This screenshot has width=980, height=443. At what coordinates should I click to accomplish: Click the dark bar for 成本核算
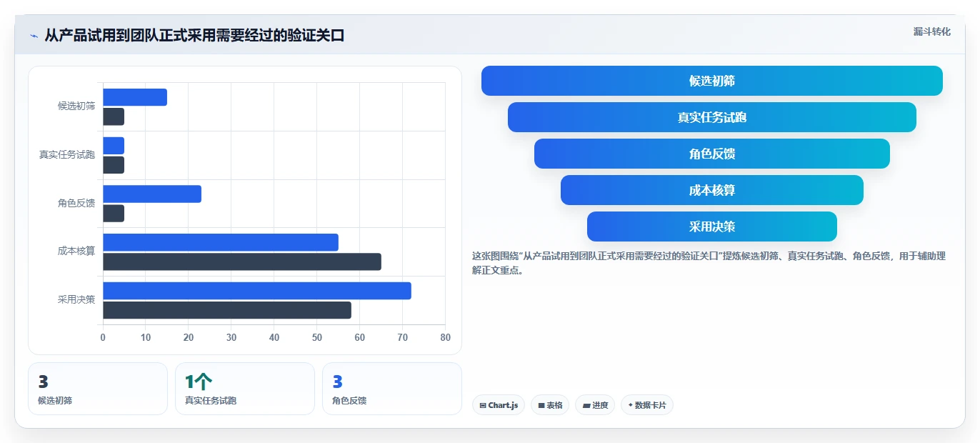pyautogui.click(x=242, y=262)
